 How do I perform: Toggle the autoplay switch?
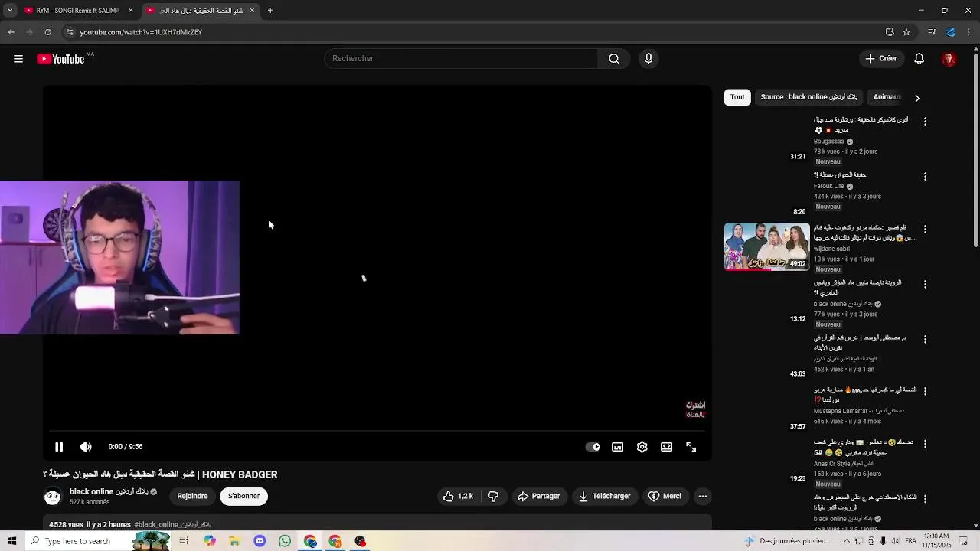pyautogui.click(x=593, y=447)
